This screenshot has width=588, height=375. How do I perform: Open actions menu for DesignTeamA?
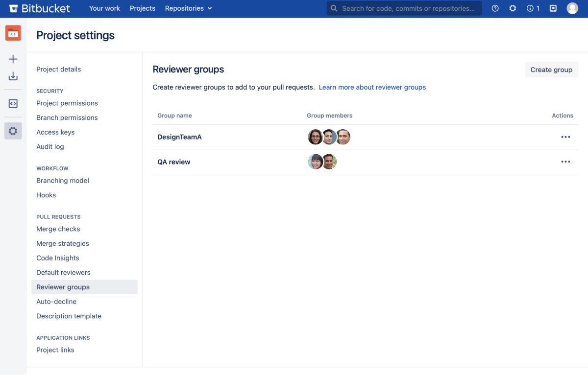tap(565, 137)
